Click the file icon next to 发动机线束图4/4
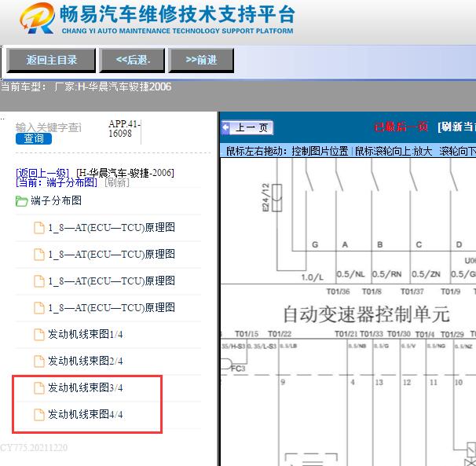Viewport: 476px width, 466px height. coord(38,415)
